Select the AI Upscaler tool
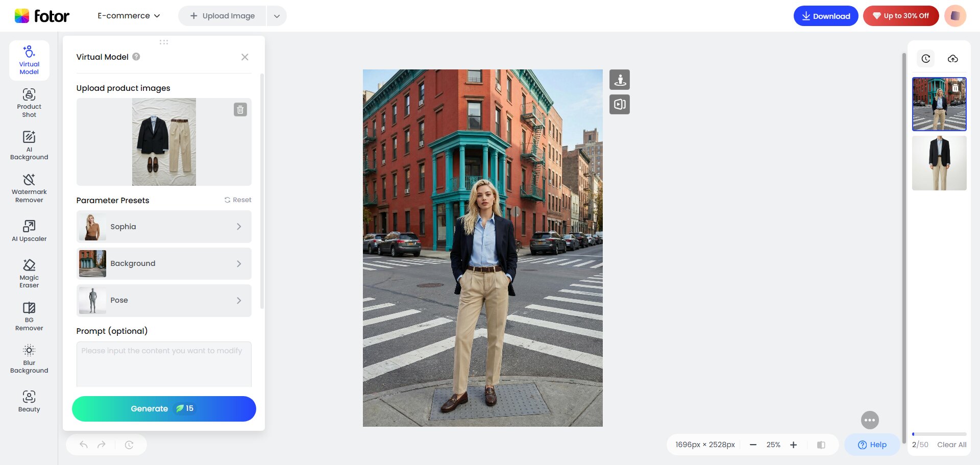The height and width of the screenshot is (465, 980). pos(29,231)
